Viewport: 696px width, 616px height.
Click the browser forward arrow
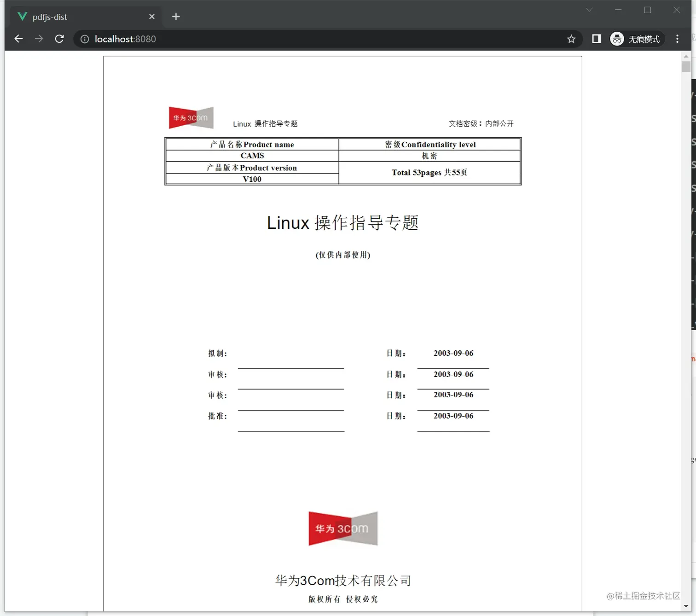tap(39, 39)
